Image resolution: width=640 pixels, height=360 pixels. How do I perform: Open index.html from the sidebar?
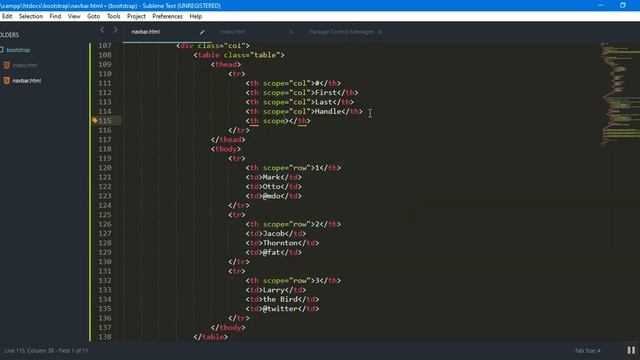(x=25, y=65)
